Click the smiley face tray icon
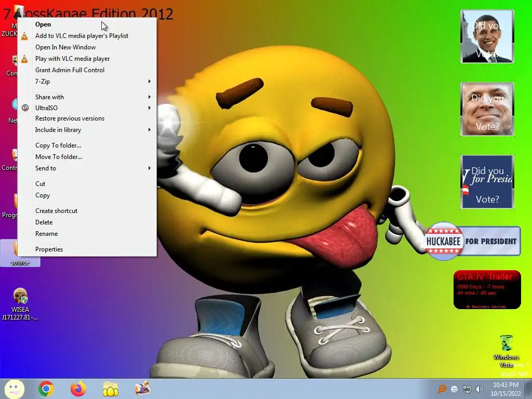Screen dimensions: 532x399 pyautogui.click(x=455, y=389)
